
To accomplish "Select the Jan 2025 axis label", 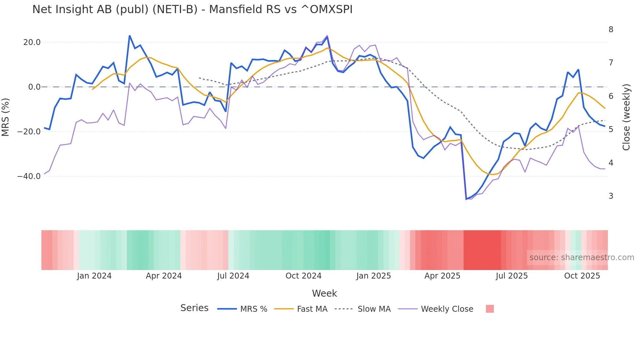I will tap(374, 276).
